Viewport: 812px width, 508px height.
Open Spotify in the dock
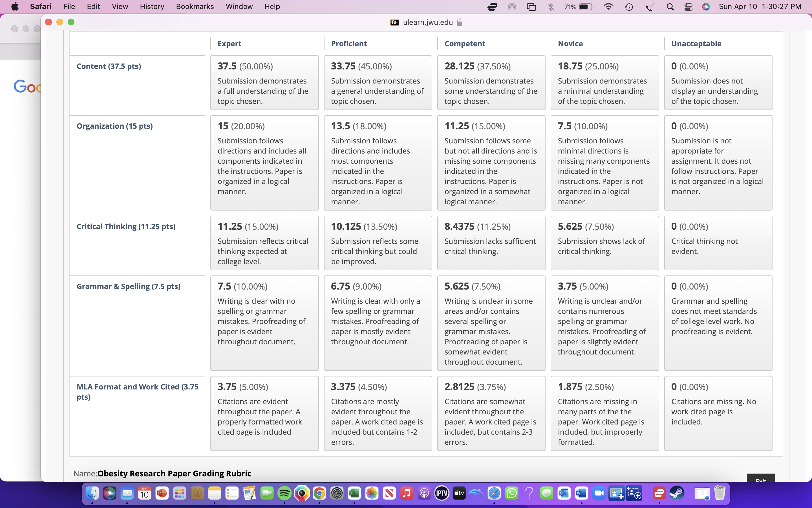pos(284,493)
